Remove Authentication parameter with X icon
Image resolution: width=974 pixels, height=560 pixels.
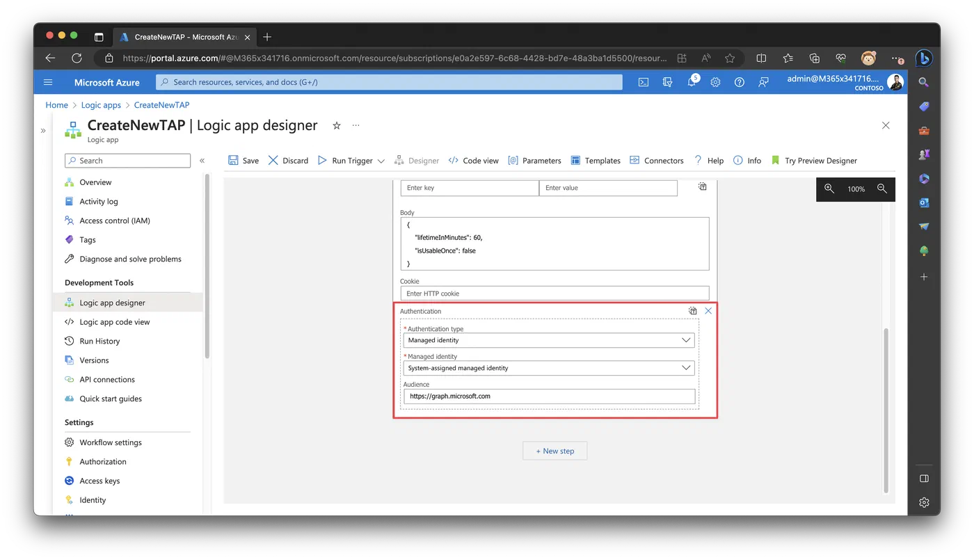(x=708, y=311)
